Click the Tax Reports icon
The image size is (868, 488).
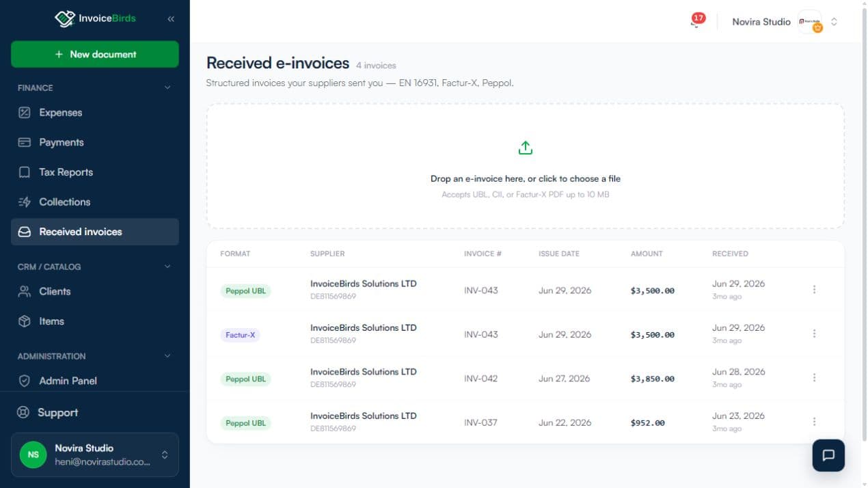25,172
